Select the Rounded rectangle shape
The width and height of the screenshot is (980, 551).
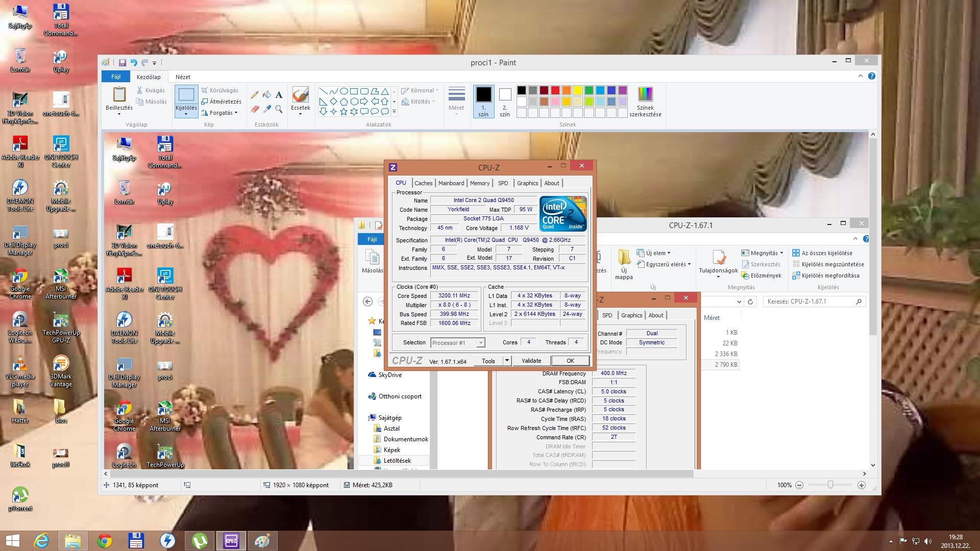click(x=364, y=91)
